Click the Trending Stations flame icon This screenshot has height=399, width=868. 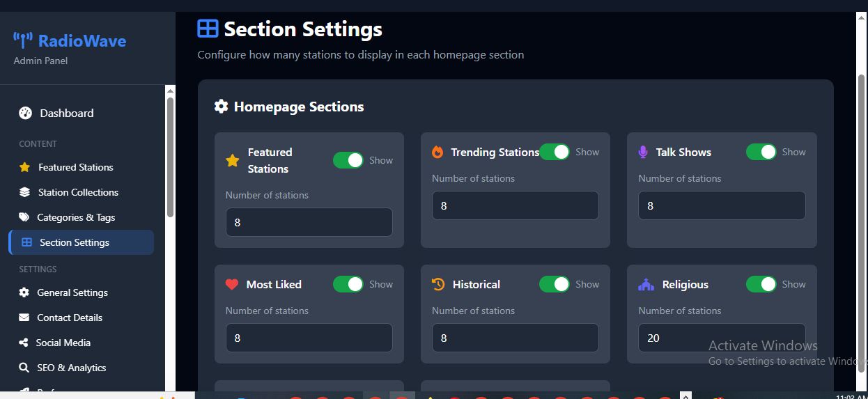(437, 152)
